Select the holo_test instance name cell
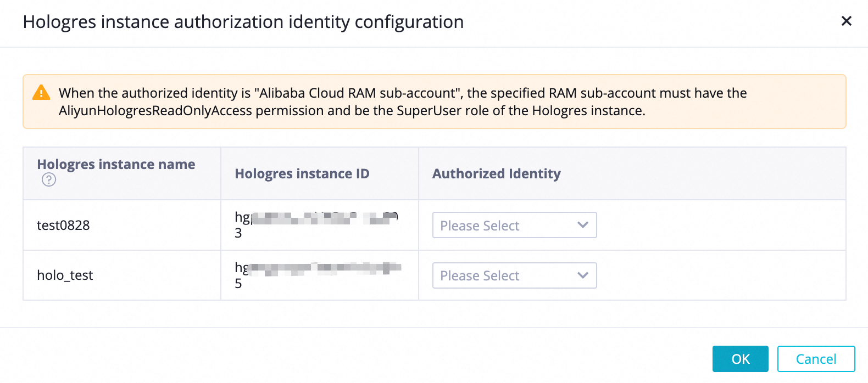 click(65, 275)
